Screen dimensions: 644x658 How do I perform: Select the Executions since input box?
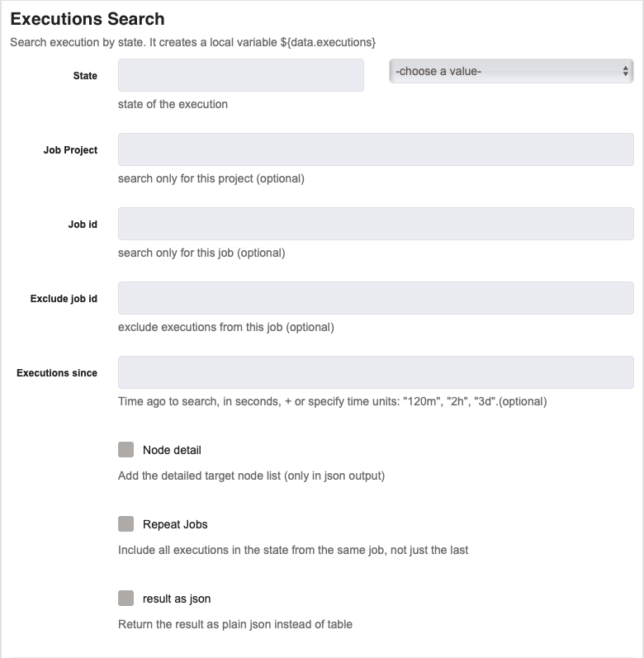point(376,372)
